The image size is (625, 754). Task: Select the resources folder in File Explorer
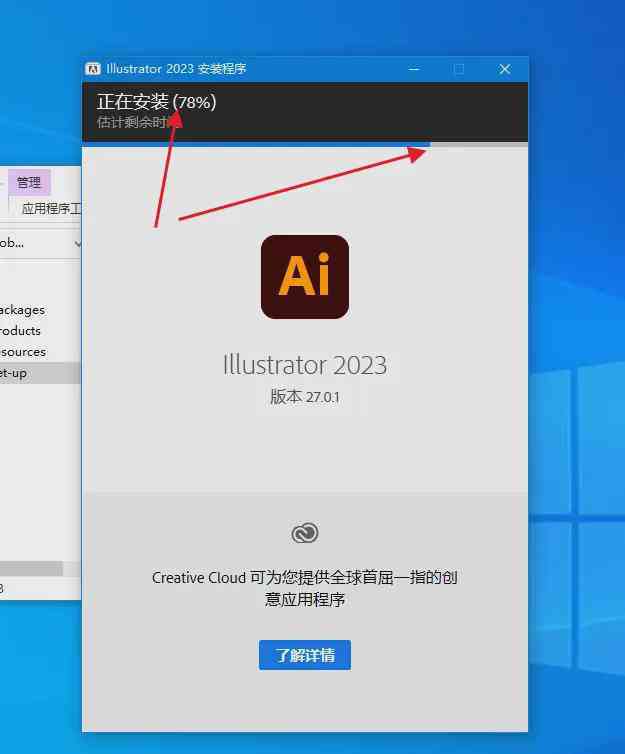(23, 352)
